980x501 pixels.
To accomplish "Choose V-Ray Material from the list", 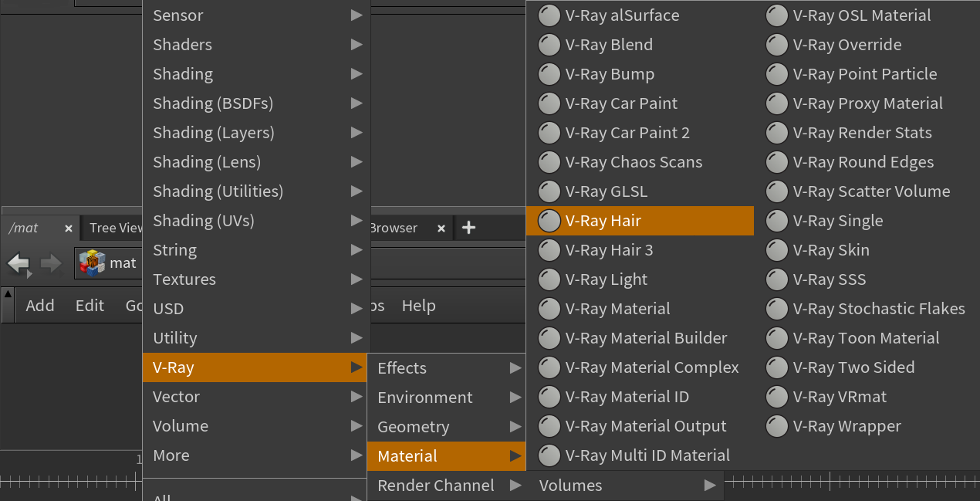I will pyautogui.click(x=640, y=309).
